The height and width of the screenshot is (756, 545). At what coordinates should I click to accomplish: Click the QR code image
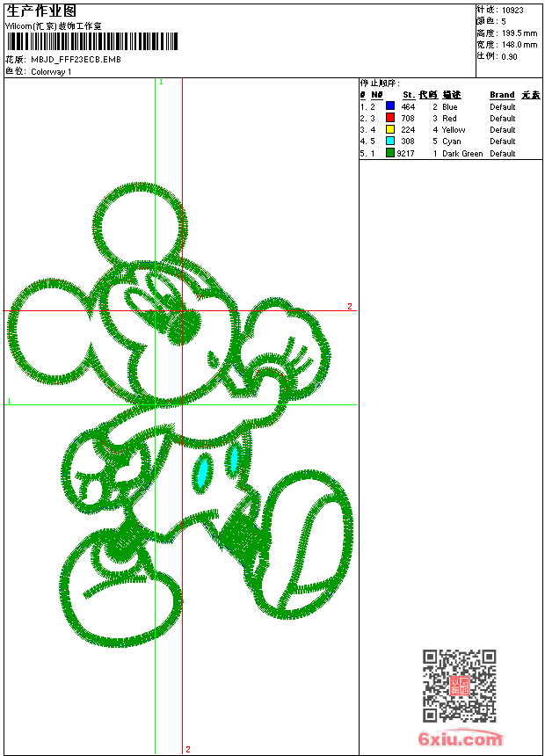[x=460, y=686]
